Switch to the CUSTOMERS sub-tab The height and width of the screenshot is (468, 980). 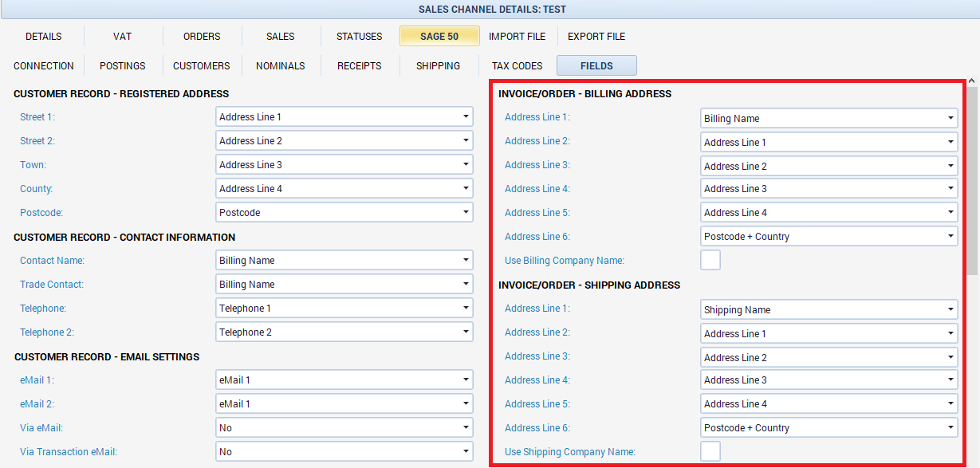(202, 65)
